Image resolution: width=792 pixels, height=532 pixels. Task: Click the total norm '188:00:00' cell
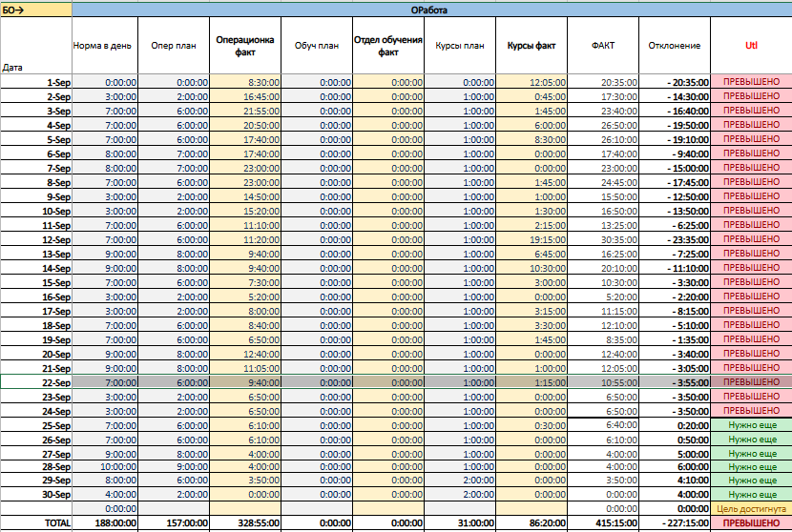[x=105, y=523]
